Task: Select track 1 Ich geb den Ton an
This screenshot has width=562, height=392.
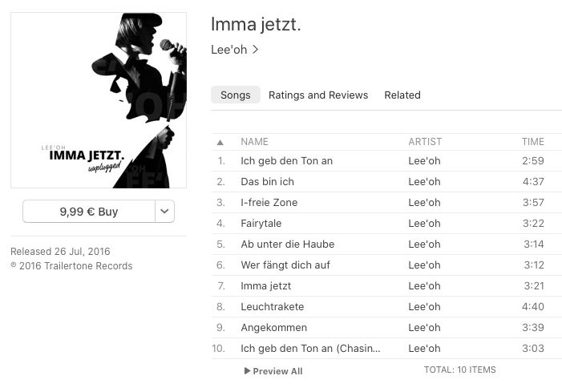Action: click(x=386, y=161)
